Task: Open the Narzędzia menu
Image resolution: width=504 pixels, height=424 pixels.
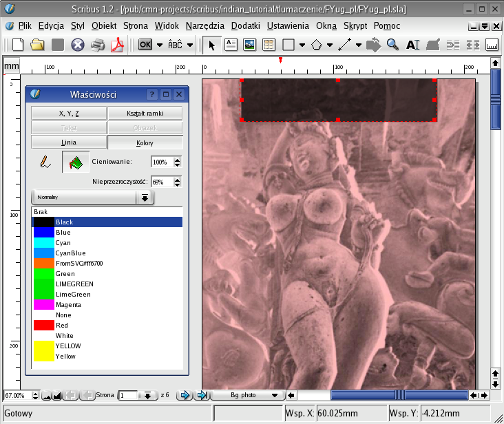Action: tap(205, 25)
